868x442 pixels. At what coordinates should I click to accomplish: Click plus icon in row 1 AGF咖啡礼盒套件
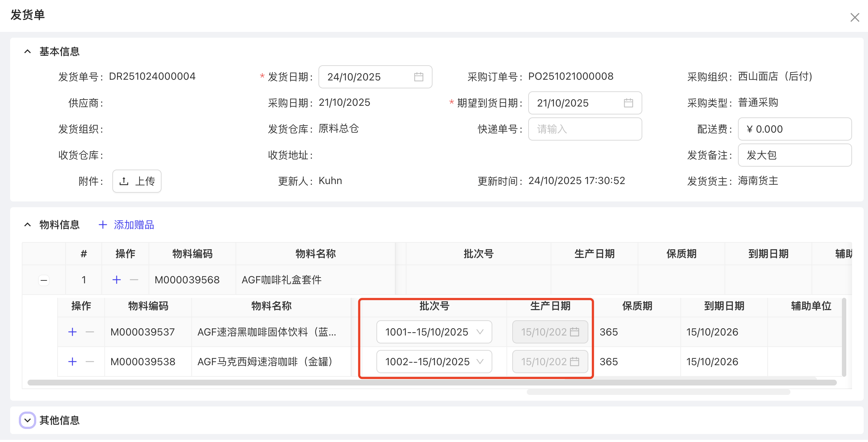pos(117,280)
